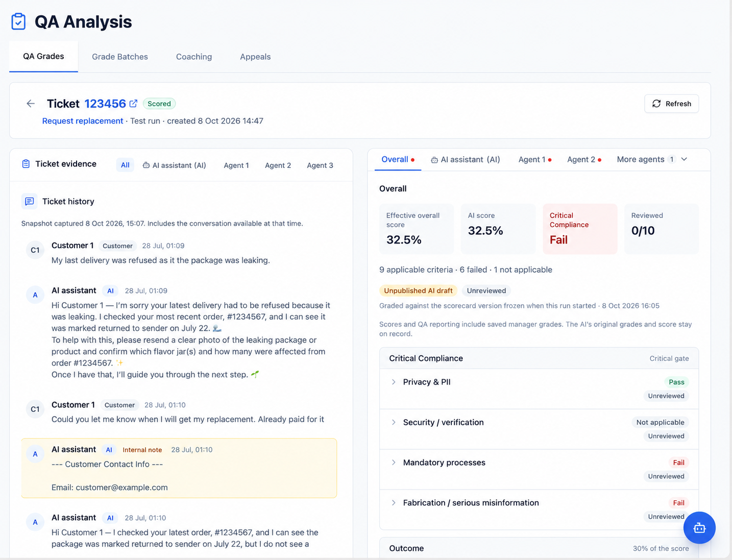Click the QA Analysis clipboard icon

pos(18,21)
